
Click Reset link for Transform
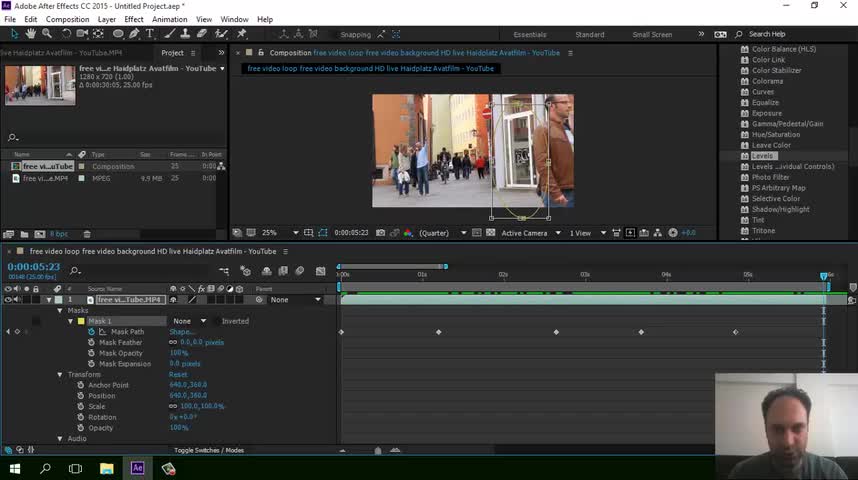point(178,374)
